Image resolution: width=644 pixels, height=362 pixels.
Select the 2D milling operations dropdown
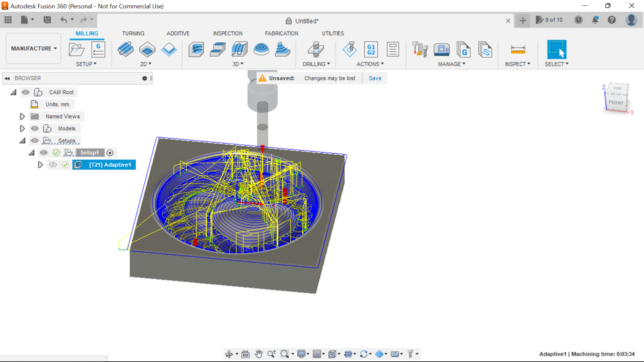coord(146,64)
